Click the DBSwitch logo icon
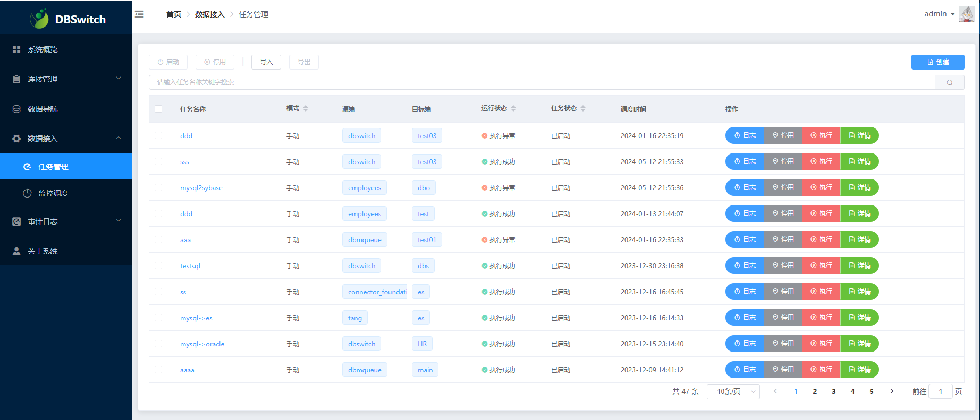 [x=39, y=19]
